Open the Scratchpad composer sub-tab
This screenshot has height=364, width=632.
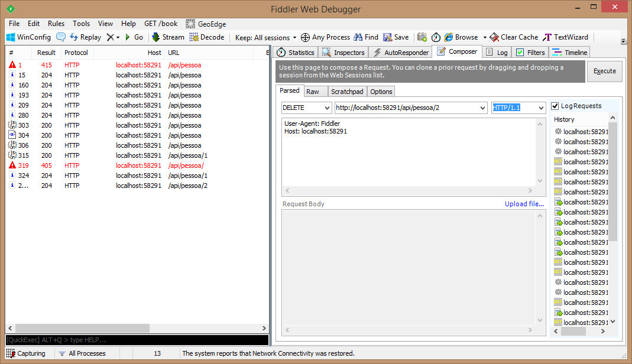pos(347,92)
